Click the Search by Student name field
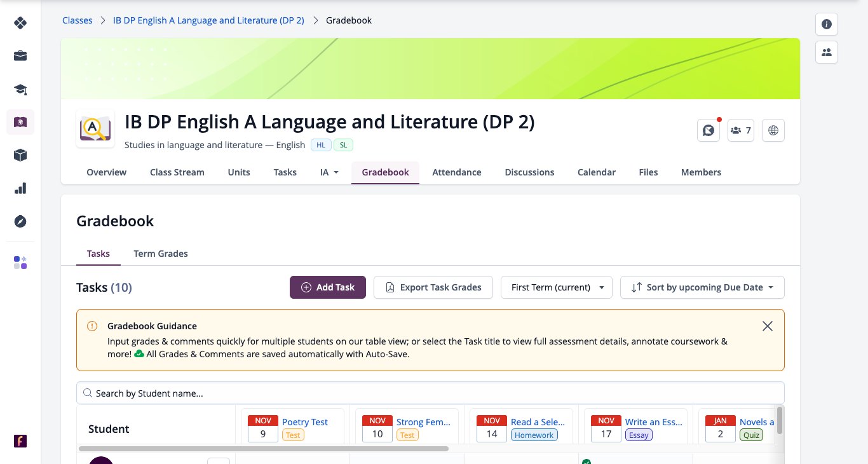This screenshot has height=464, width=868. pos(430,393)
